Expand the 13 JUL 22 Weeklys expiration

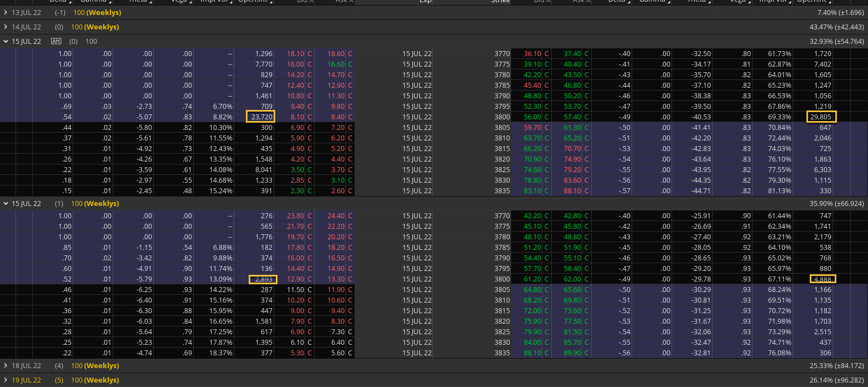click(x=6, y=12)
